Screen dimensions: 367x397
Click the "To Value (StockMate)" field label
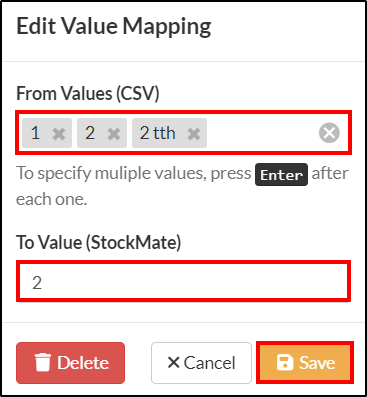tap(99, 242)
